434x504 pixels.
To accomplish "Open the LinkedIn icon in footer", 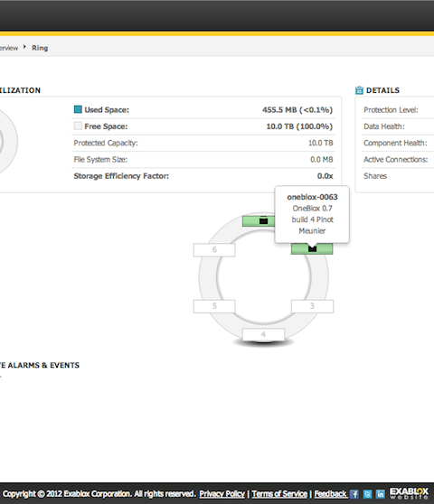I will 381,494.
